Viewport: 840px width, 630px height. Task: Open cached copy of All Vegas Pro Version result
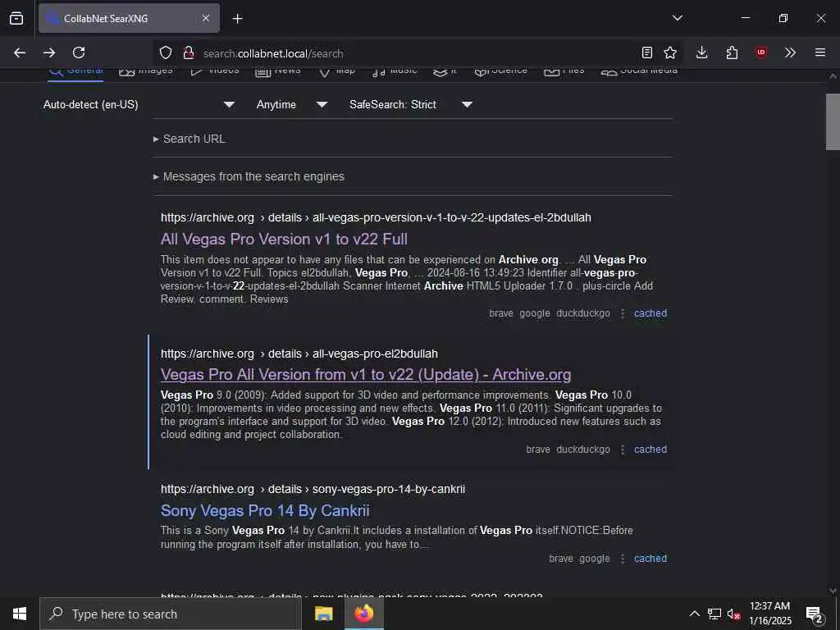651,313
